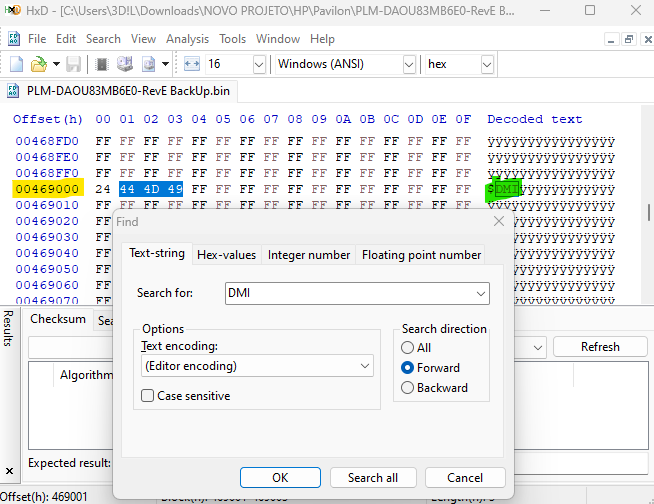Click the New file toolbar icon

coord(16,64)
